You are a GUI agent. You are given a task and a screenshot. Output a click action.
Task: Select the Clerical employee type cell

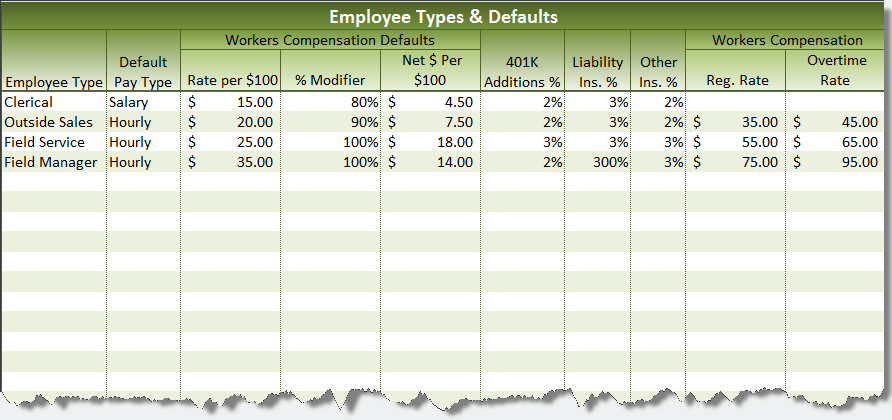coord(53,102)
